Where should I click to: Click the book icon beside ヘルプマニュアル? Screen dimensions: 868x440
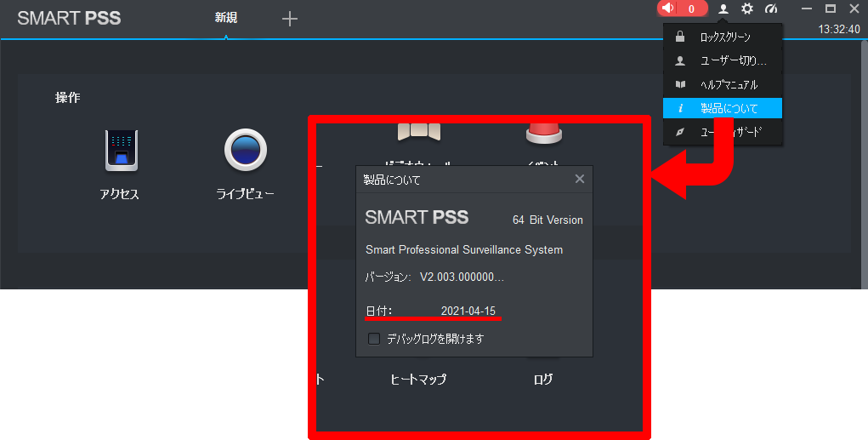679,85
